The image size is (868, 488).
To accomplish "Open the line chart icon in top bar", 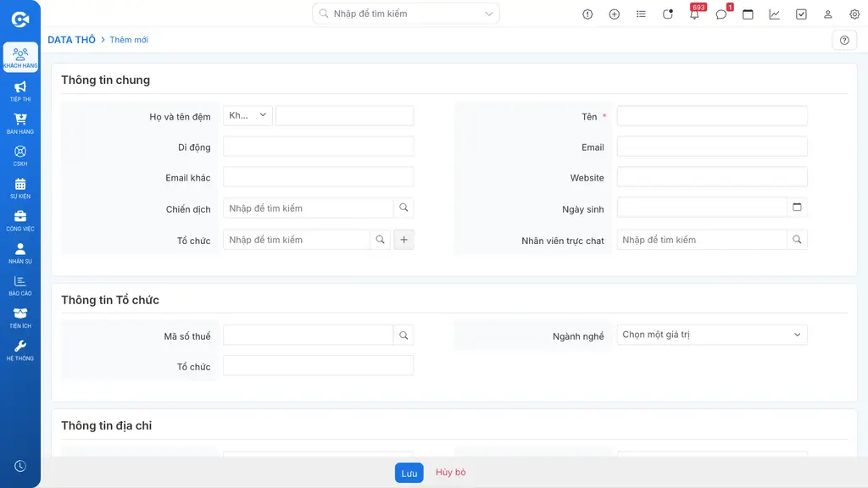I will coord(775,14).
